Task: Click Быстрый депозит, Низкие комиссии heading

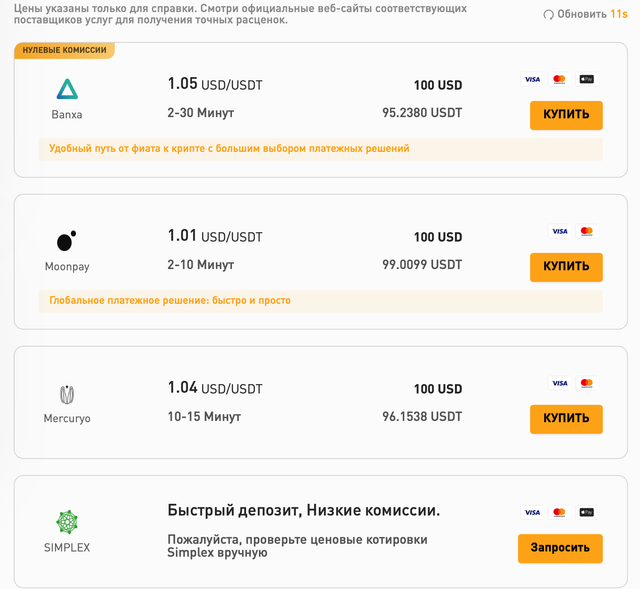Action: point(304,510)
